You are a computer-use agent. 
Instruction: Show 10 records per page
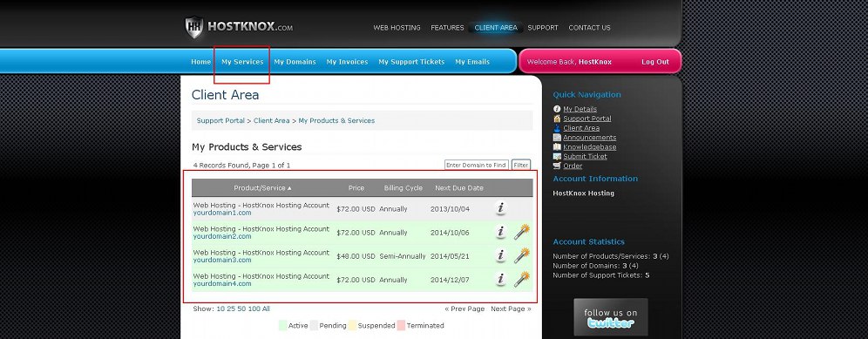point(220,309)
